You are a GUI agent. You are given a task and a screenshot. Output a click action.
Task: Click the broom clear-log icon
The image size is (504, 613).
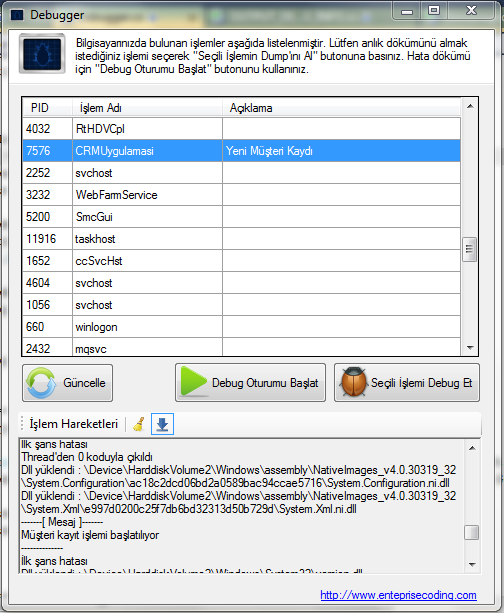click(139, 424)
